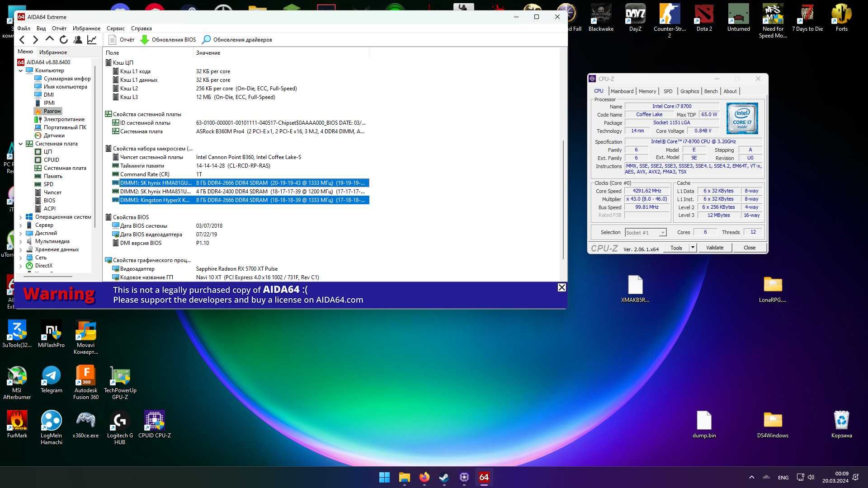Click the CPU-Z Validate button
Screen dimensions: 868x488
click(x=715, y=247)
